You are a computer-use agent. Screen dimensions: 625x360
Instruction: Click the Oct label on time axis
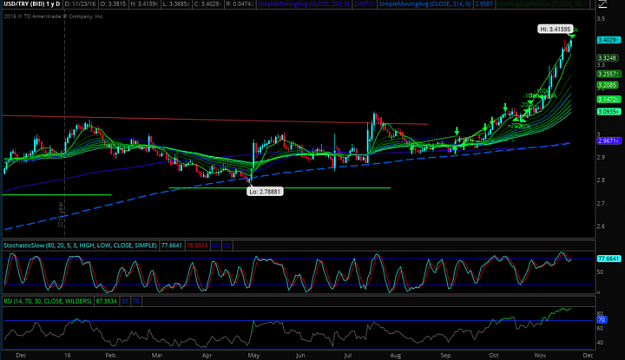point(493,355)
